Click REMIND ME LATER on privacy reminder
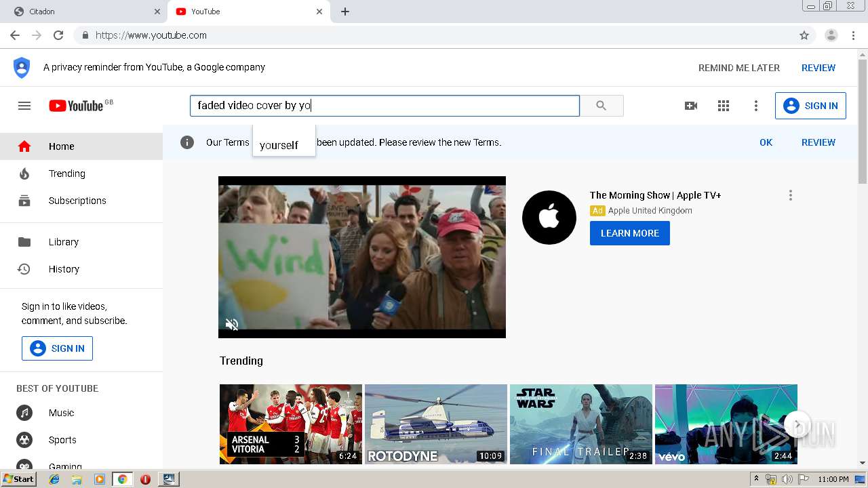The height and width of the screenshot is (488, 868). (x=739, y=68)
